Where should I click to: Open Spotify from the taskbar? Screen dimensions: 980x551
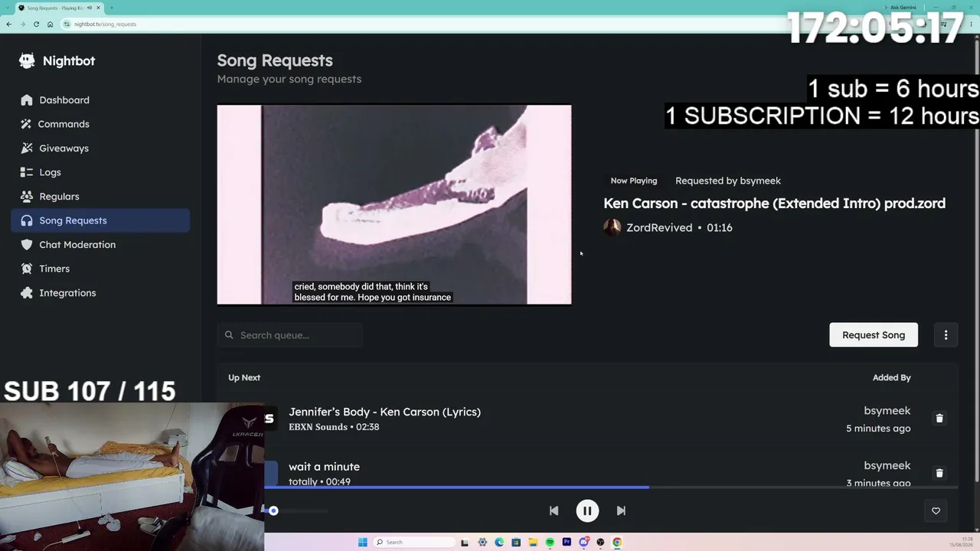pos(550,543)
